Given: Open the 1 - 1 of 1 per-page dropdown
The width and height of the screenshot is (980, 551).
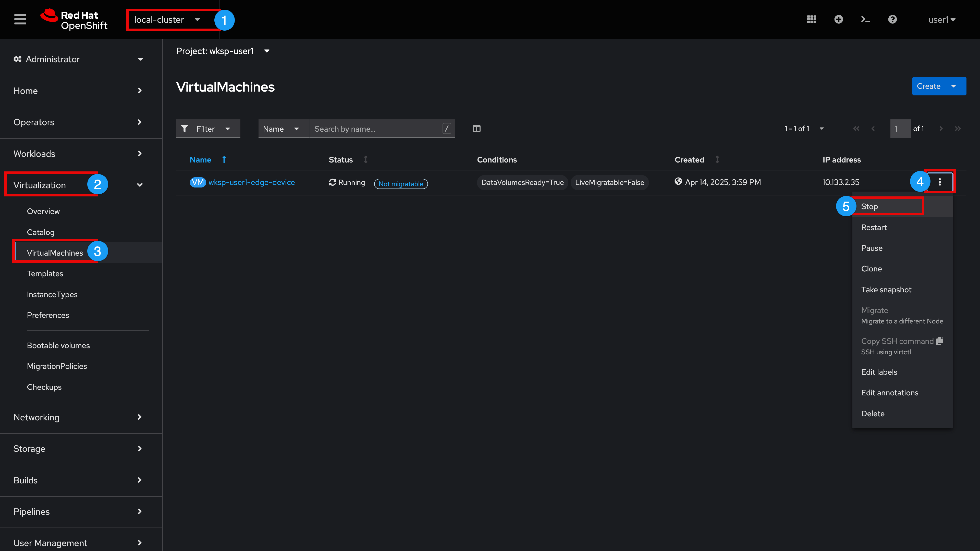Looking at the screenshot, I should coord(804,129).
